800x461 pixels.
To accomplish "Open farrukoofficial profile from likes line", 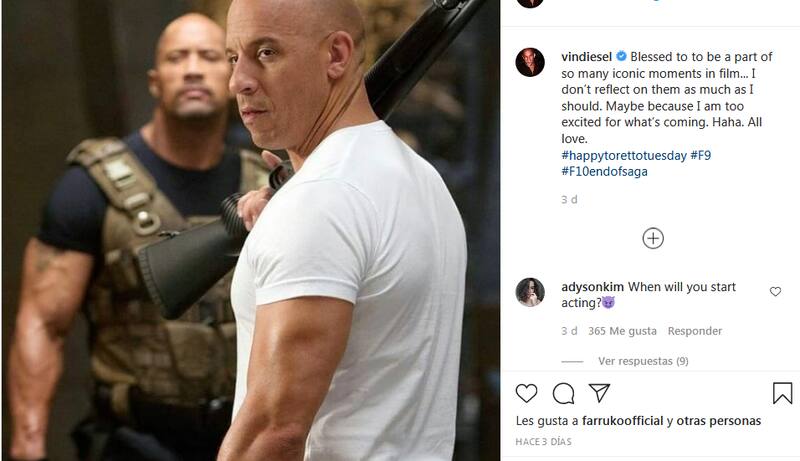I will click(x=622, y=421).
